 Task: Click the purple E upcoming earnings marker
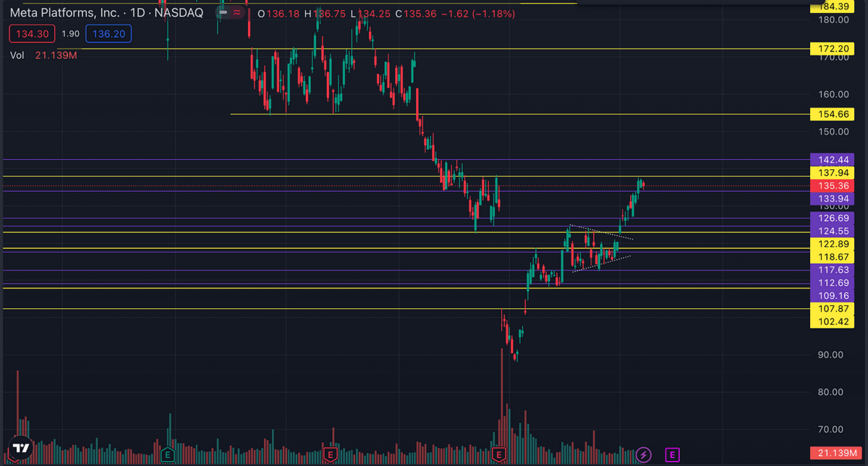[x=673, y=455]
